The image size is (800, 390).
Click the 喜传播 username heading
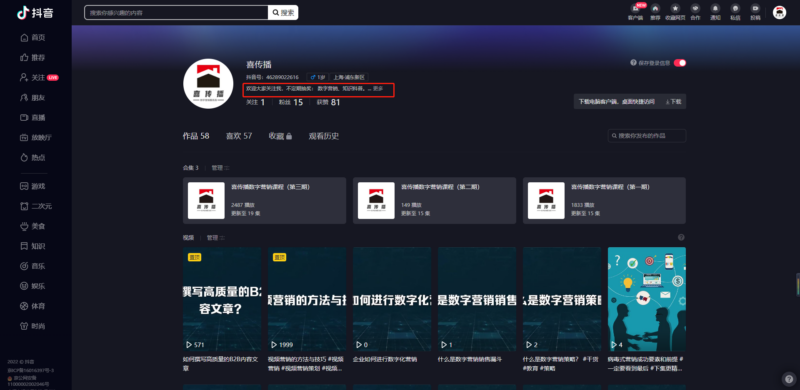tap(259, 64)
